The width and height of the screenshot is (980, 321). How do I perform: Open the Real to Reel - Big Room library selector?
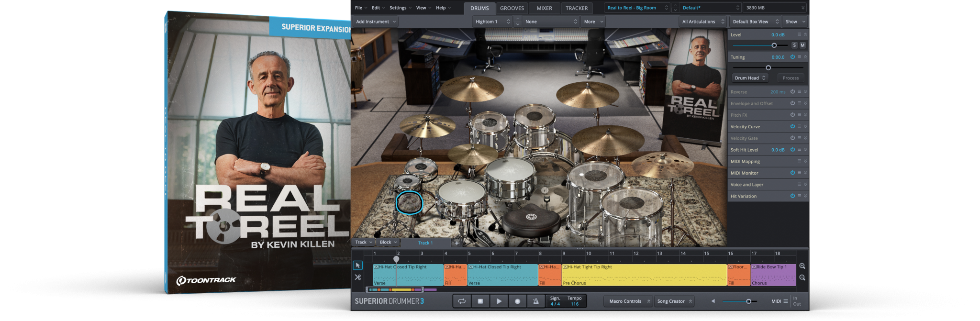tap(637, 8)
